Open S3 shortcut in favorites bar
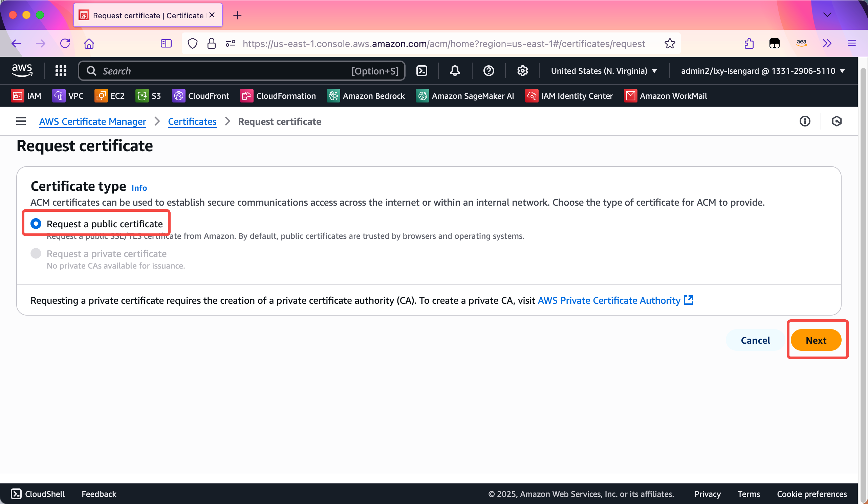The height and width of the screenshot is (504, 868). point(148,96)
